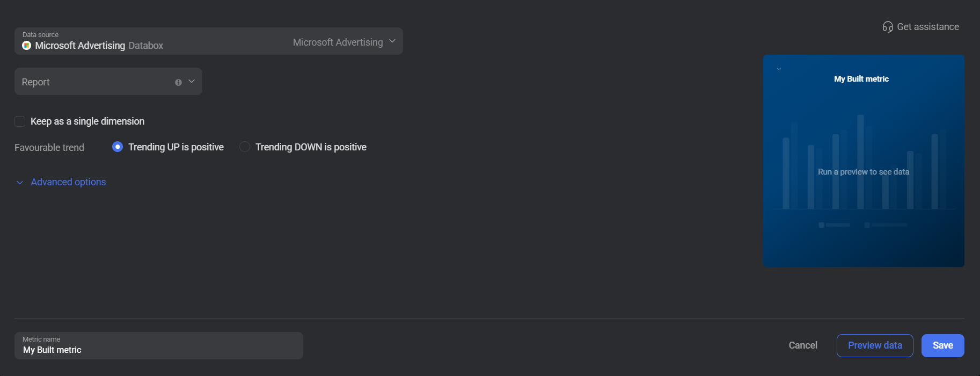Click the Metric name input field

point(159,345)
